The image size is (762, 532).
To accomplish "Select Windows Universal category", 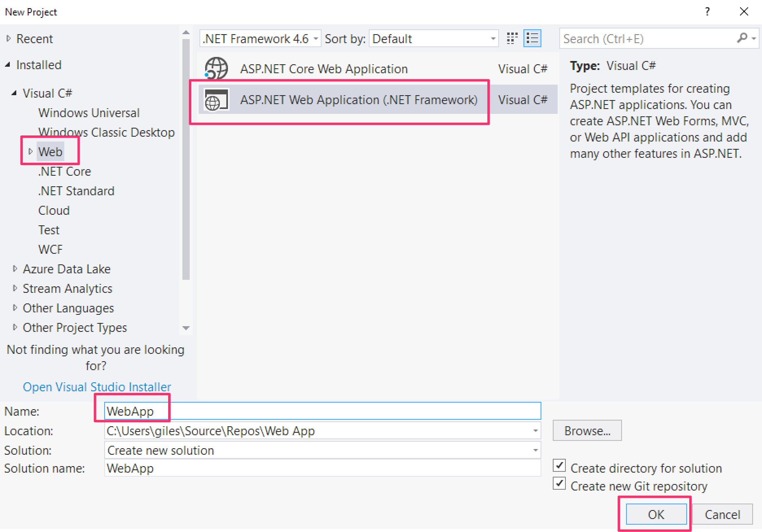I will coord(89,113).
